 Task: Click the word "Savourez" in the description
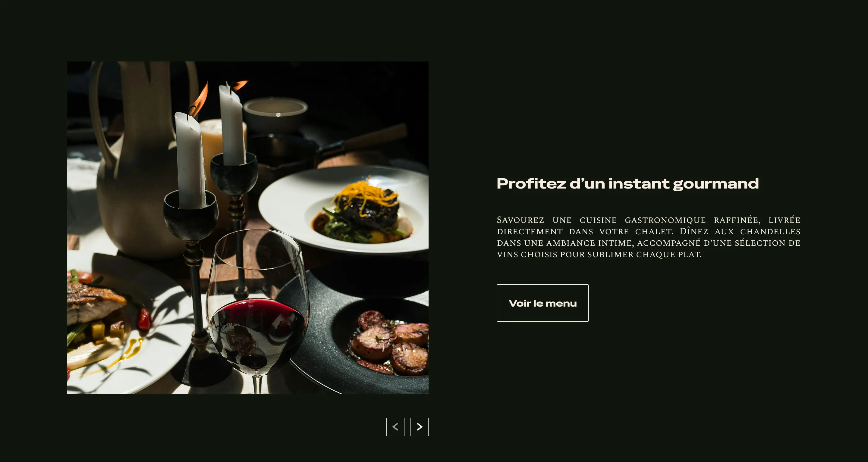(520, 220)
